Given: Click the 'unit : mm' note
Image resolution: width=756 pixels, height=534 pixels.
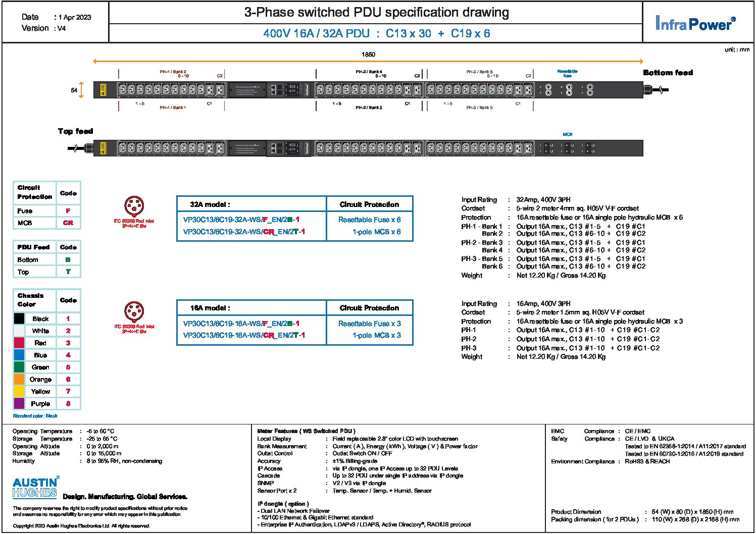Looking at the screenshot, I should (x=737, y=49).
